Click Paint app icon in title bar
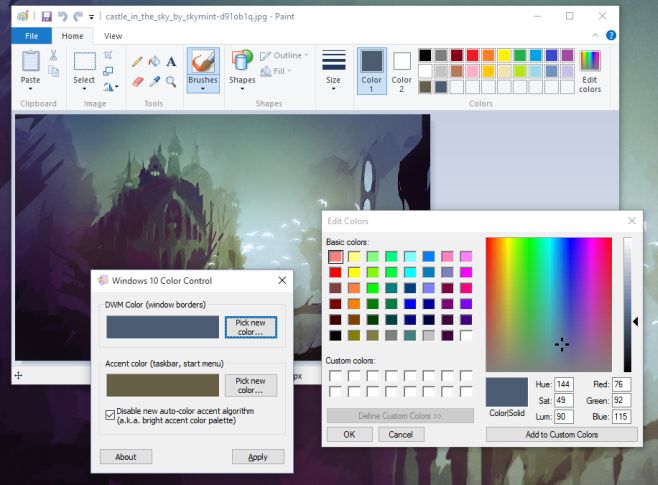 point(23,16)
